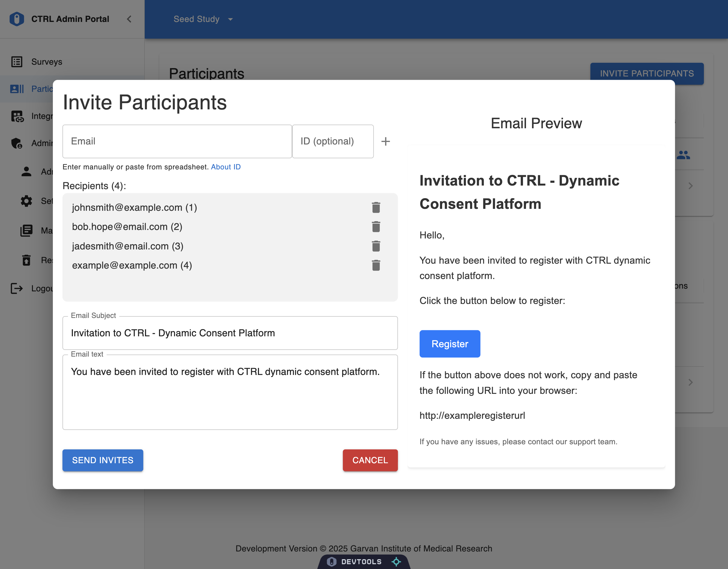
Task: Click the DEVTOOLS crosshair icon
Action: click(x=396, y=562)
